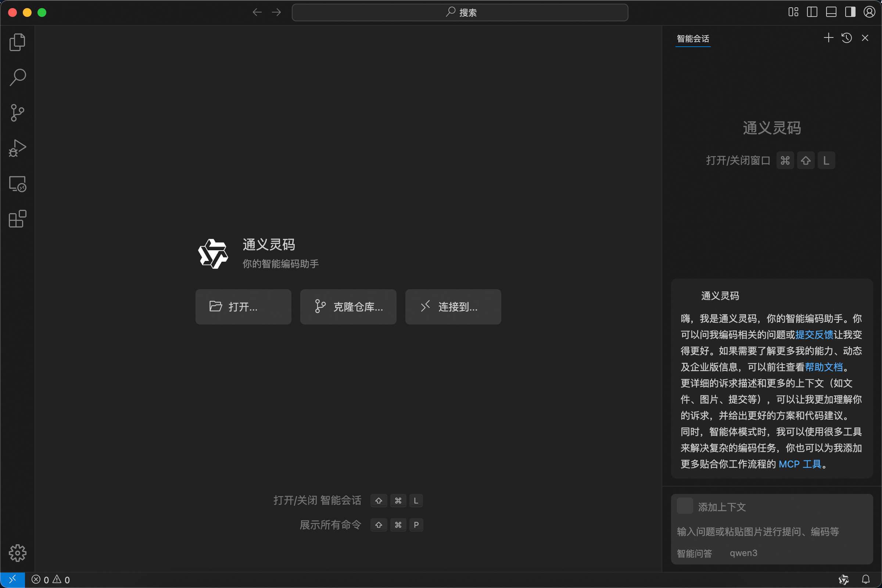Open conversation history in the chat panel
882x588 pixels.
pos(847,37)
